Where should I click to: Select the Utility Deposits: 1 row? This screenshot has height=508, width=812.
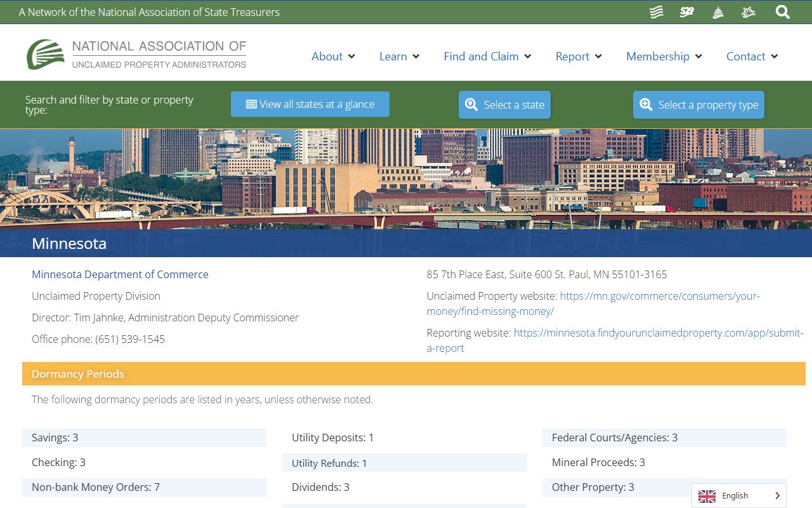click(x=404, y=438)
